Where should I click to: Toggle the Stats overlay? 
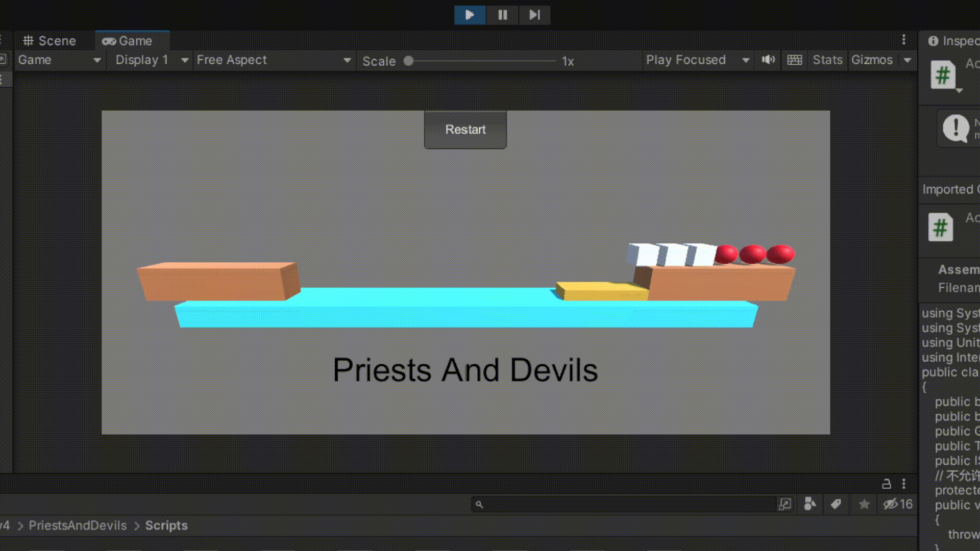pyautogui.click(x=827, y=60)
